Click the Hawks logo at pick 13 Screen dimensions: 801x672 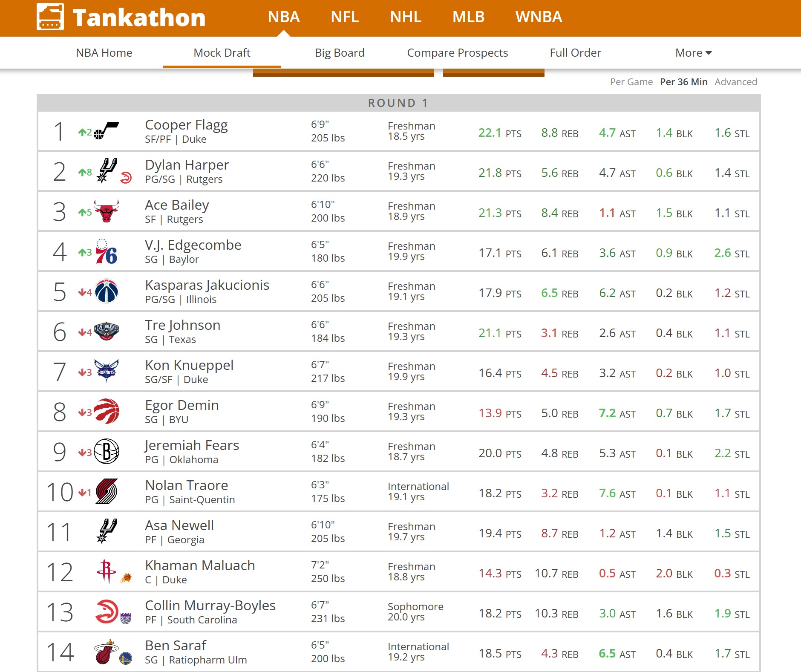tap(107, 611)
